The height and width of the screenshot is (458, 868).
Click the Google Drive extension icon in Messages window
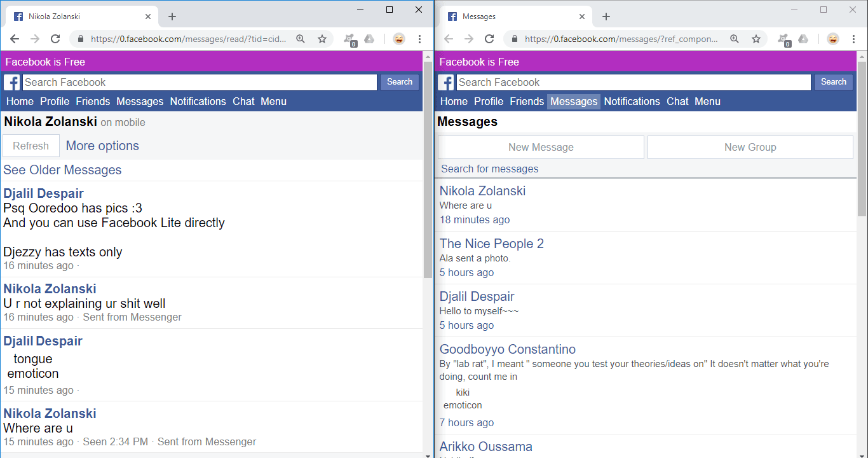pos(803,39)
